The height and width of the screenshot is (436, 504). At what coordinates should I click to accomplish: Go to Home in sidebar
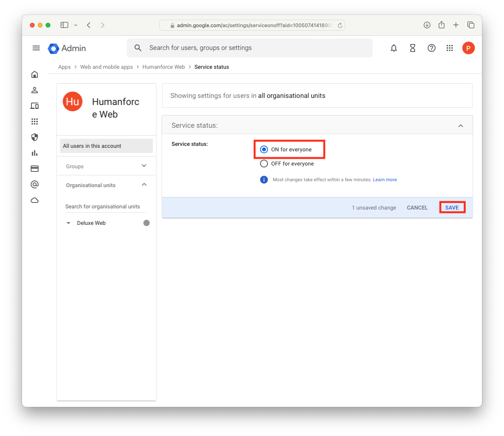tap(35, 74)
